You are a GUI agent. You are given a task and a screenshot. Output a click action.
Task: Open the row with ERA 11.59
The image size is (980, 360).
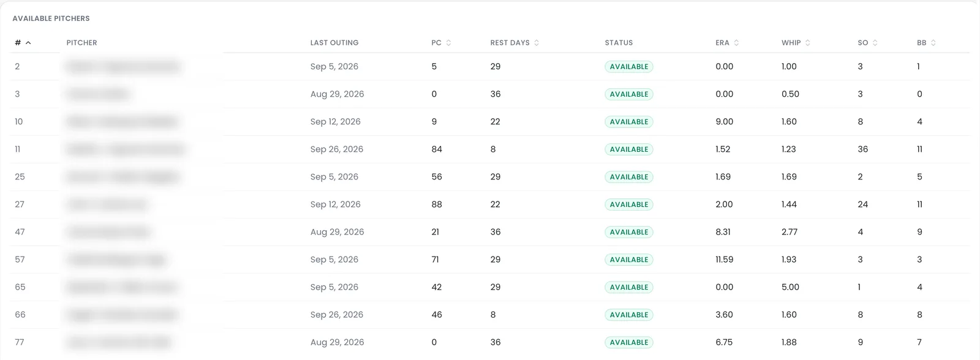click(x=490, y=260)
